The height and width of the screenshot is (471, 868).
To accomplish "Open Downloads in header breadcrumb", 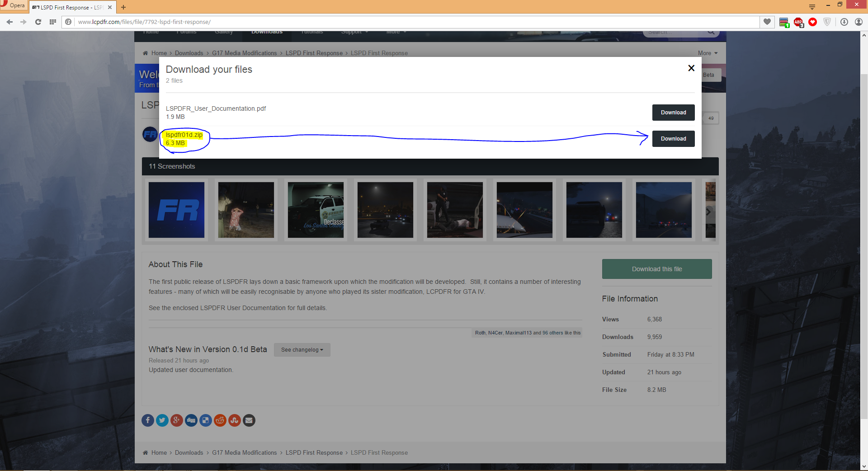I will 189,53.
